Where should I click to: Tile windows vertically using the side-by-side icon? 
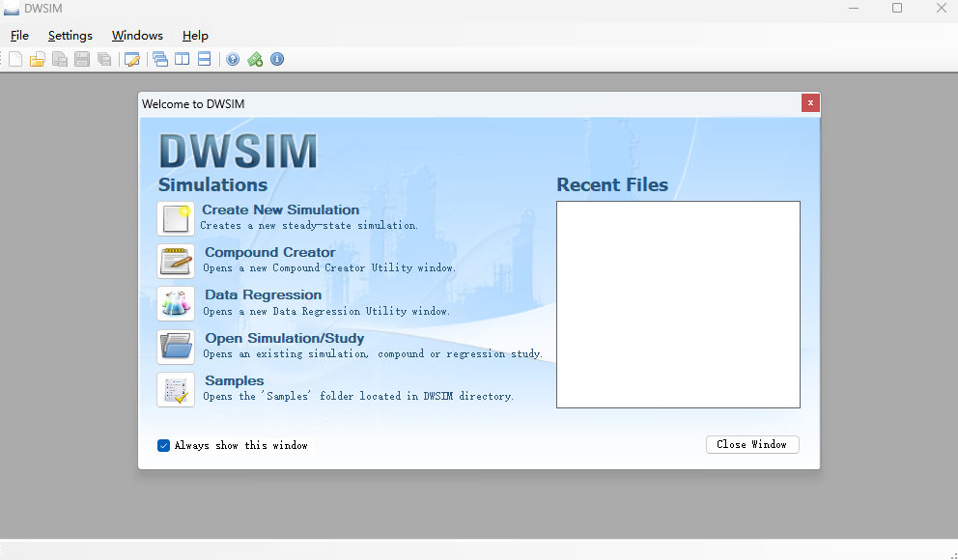click(182, 60)
